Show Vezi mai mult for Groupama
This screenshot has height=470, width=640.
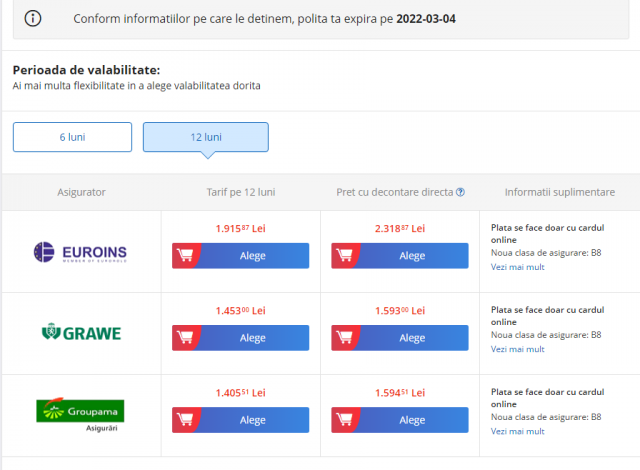[517, 431]
